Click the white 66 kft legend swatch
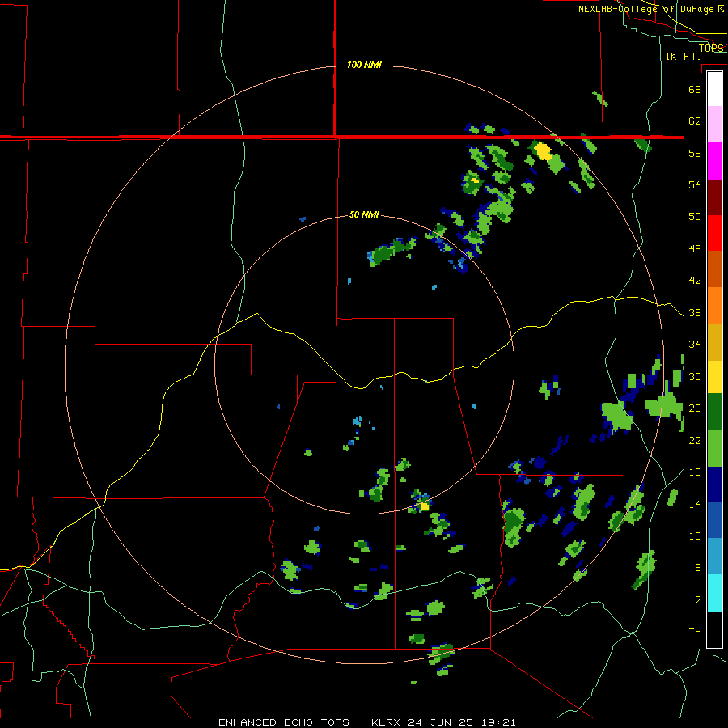Viewport: 728px width, 728px height. 714,89
